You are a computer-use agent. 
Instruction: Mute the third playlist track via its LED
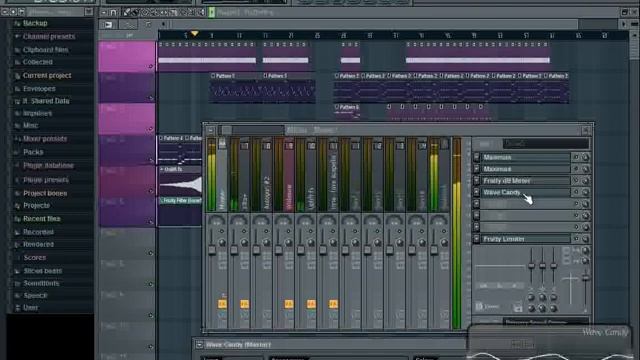[x=151, y=129]
